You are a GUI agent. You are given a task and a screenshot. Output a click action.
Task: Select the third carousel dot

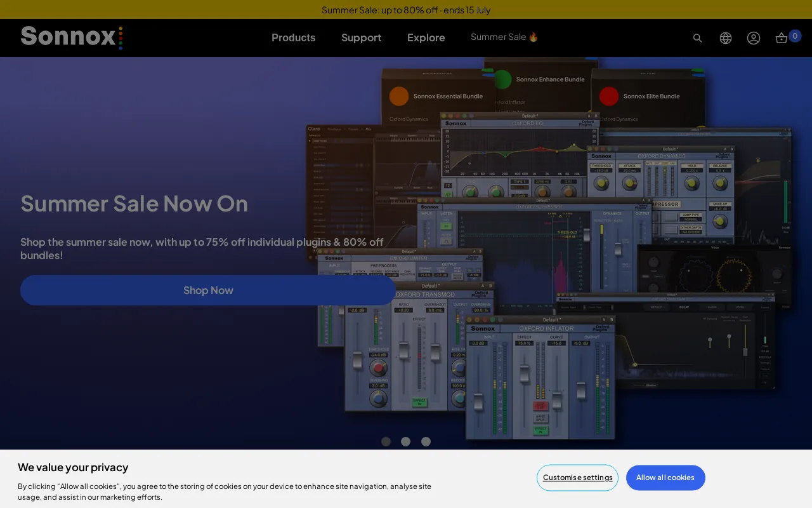[426, 441]
